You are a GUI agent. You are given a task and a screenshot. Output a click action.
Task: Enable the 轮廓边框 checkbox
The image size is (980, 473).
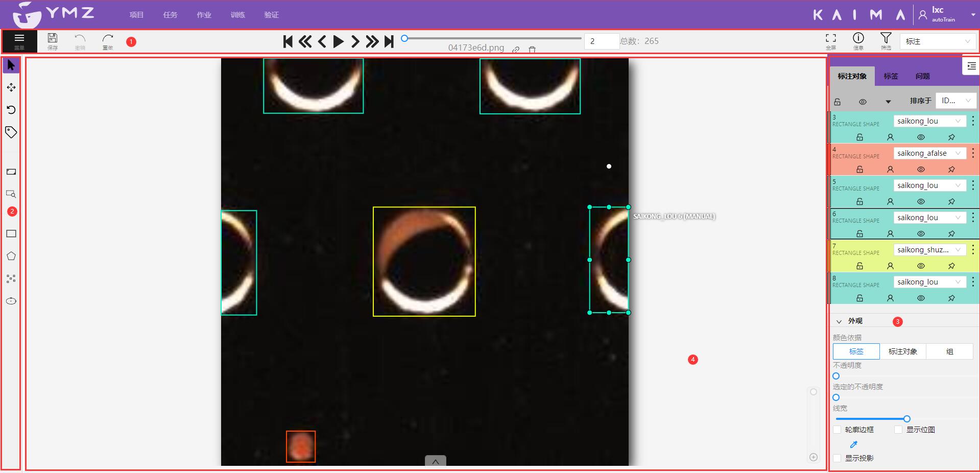[x=837, y=430]
